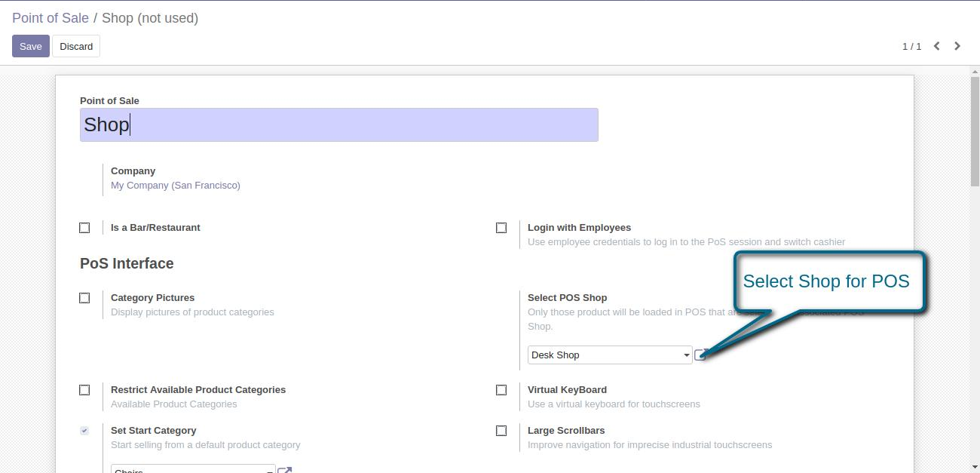Open My Company (San Francisco) link
This screenshot has height=473, width=980.
coord(175,186)
